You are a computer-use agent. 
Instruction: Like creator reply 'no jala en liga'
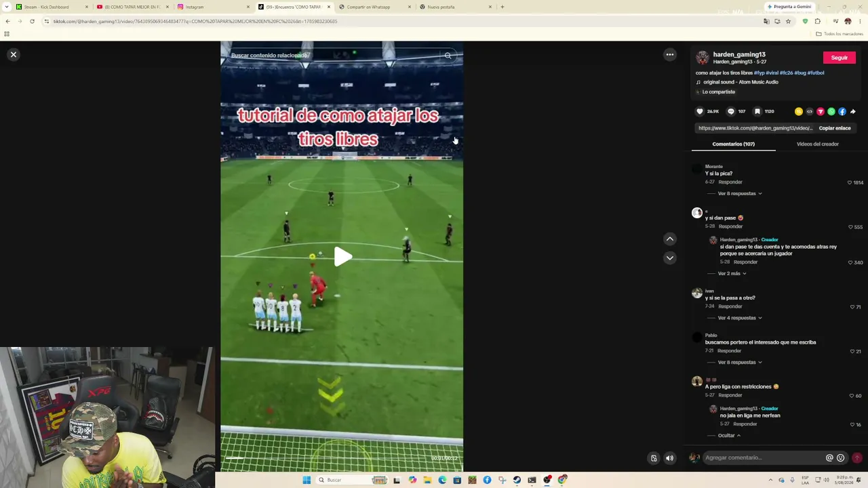(852, 424)
